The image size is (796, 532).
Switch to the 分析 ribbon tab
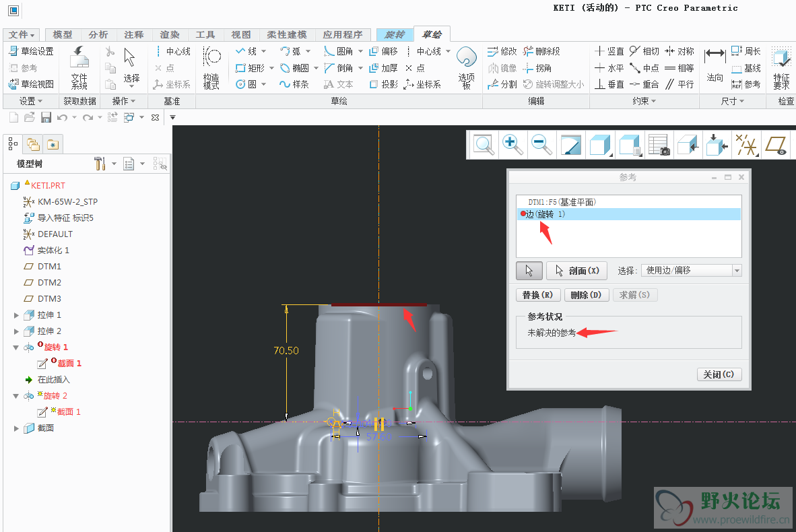98,34
